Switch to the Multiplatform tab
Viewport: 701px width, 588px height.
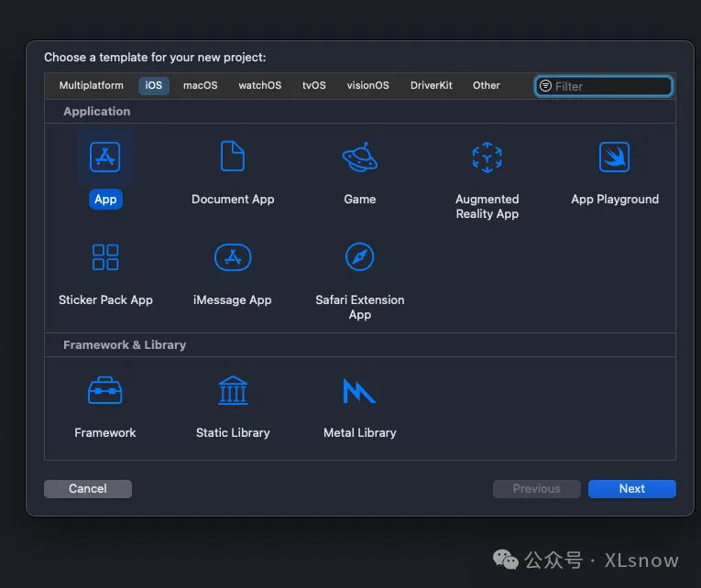coord(92,85)
